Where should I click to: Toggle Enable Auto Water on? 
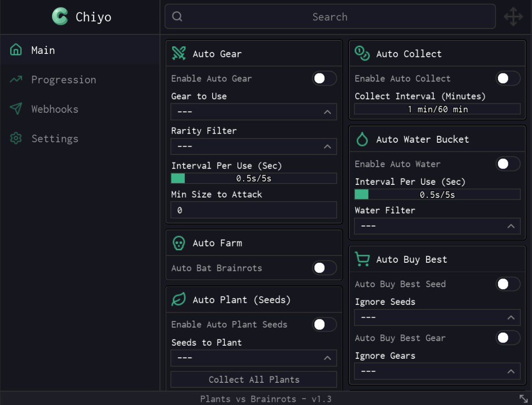[508, 164]
